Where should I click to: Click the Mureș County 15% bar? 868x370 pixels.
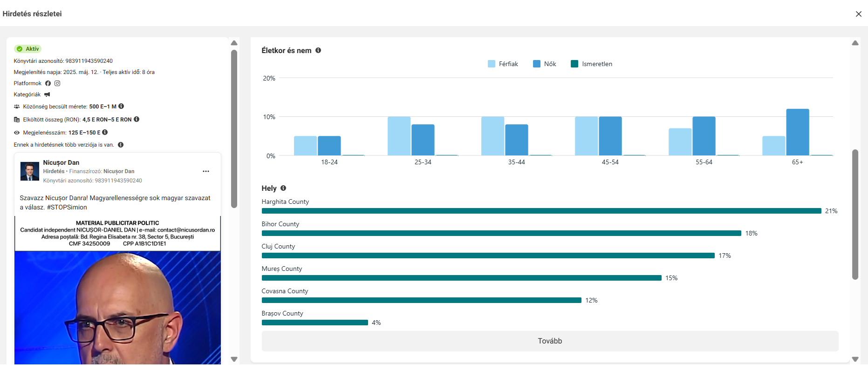point(462,278)
